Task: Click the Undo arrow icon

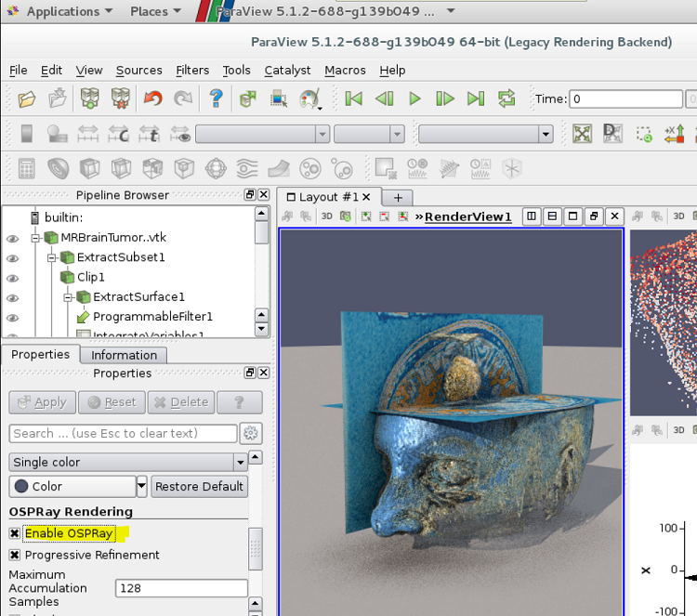Action: pyautogui.click(x=152, y=98)
